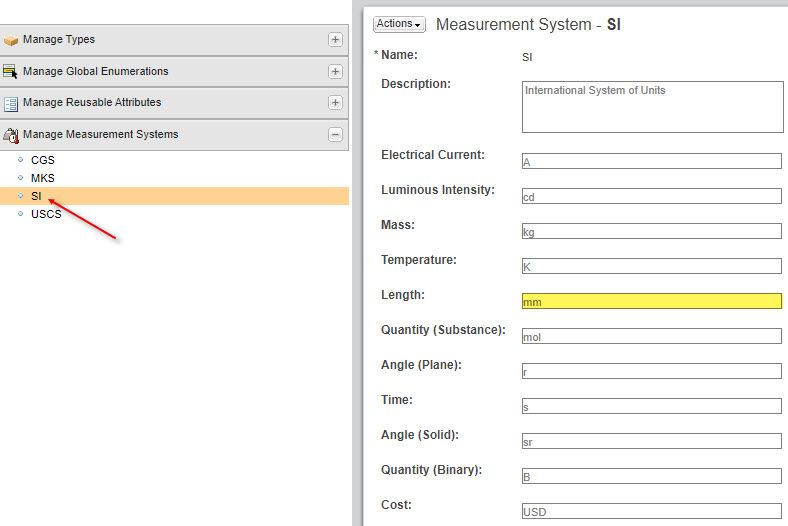Expand the Manage Types panel

(x=335, y=40)
